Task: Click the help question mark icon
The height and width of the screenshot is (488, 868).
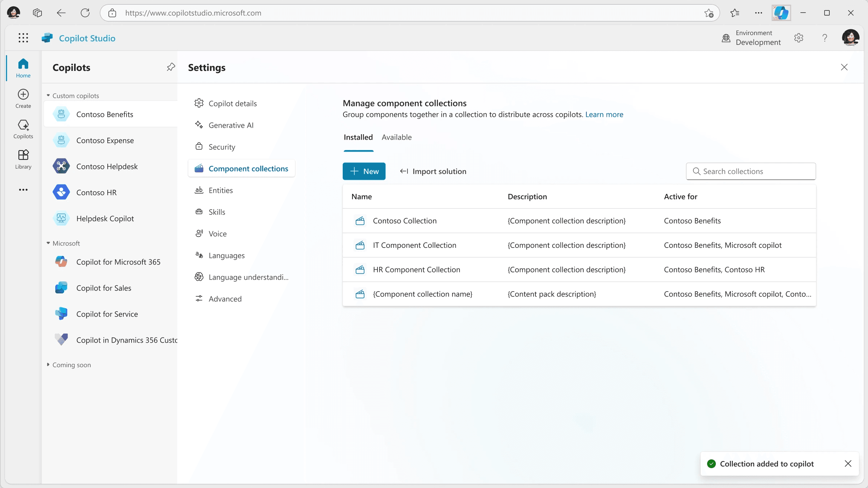Action: point(825,38)
